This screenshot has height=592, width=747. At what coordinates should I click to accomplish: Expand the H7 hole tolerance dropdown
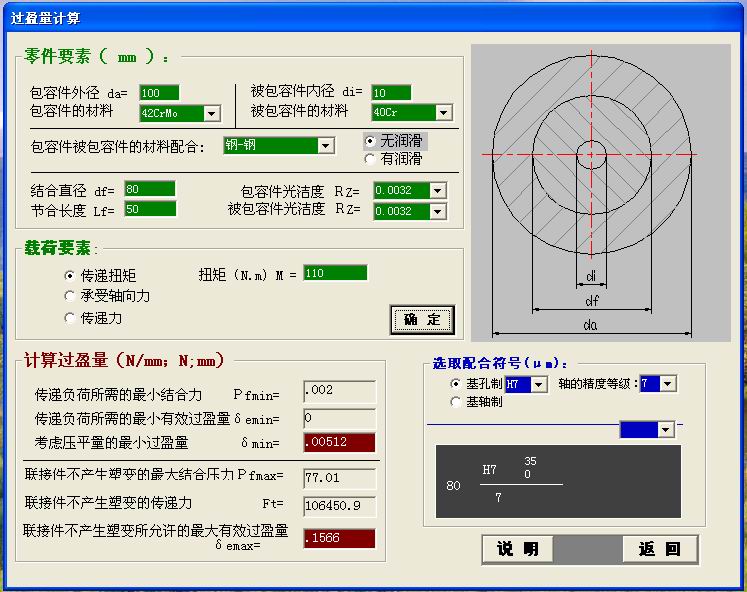[538, 384]
